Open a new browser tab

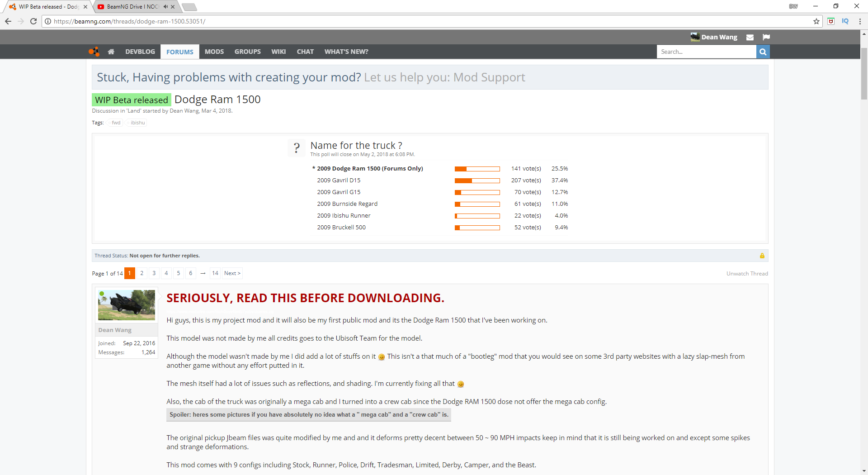[x=189, y=7]
